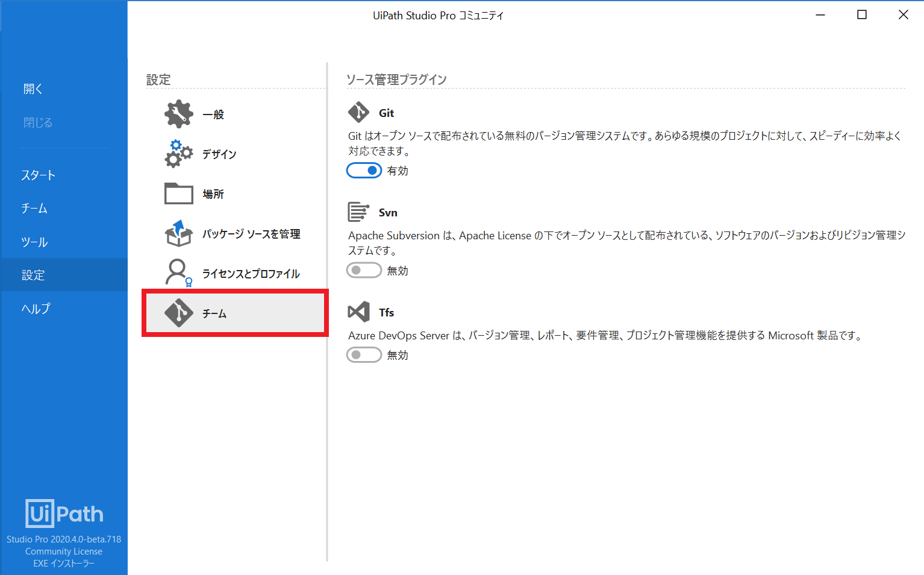Screen dimensions: 924x575
Task: Enable the Svn plugin toggle
Action: pos(364,270)
